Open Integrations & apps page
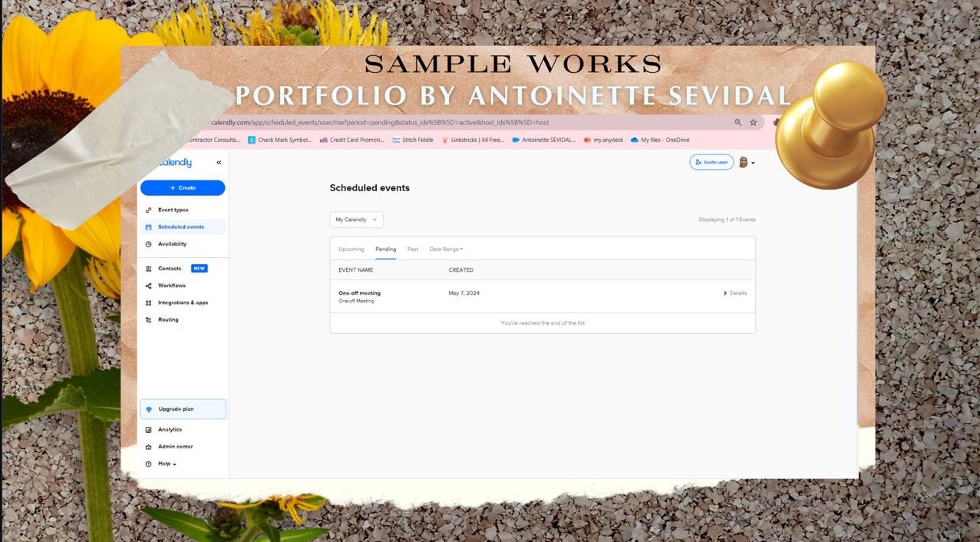 183,302
